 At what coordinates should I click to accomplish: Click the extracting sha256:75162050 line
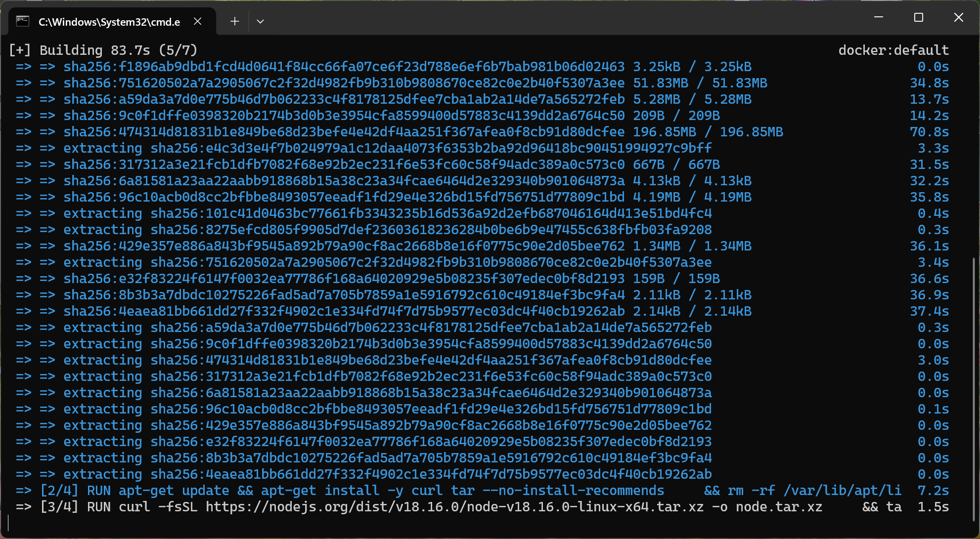point(482,262)
